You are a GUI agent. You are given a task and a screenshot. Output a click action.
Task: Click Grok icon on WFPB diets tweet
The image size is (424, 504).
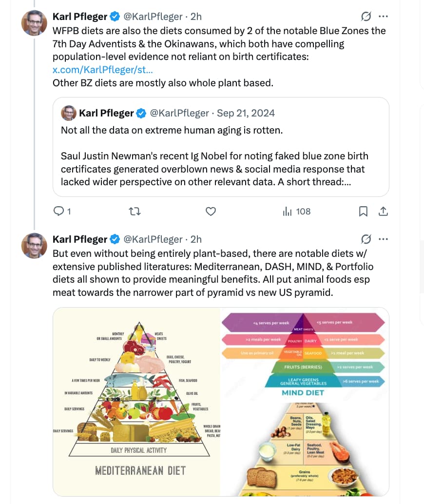pyautogui.click(x=366, y=17)
